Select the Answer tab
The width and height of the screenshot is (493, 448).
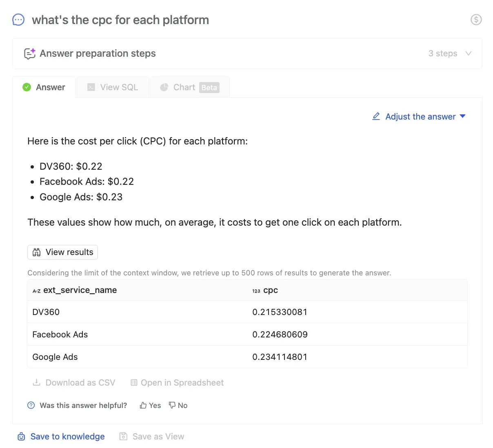(x=44, y=87)
